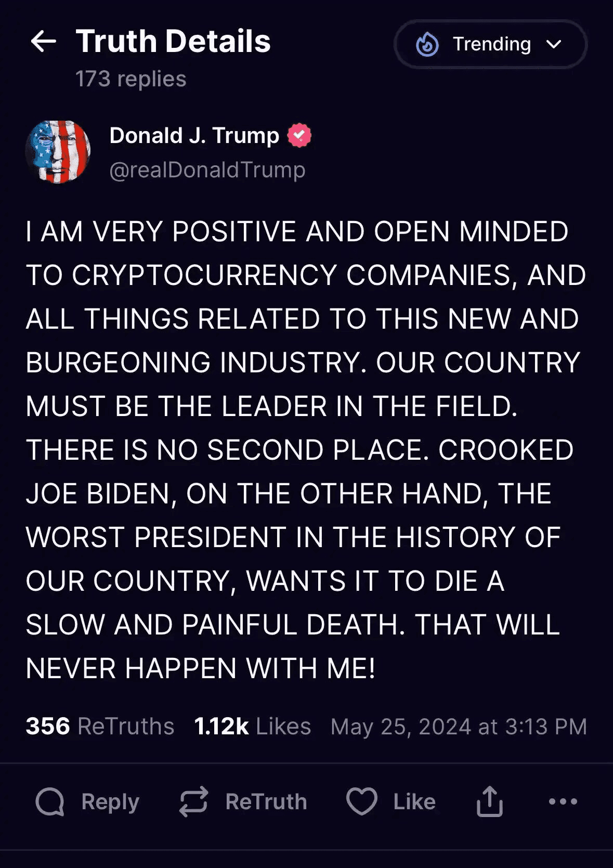Open the @realDonaldTrump handle link
The image size is (613, 868).
pos(207,170)
